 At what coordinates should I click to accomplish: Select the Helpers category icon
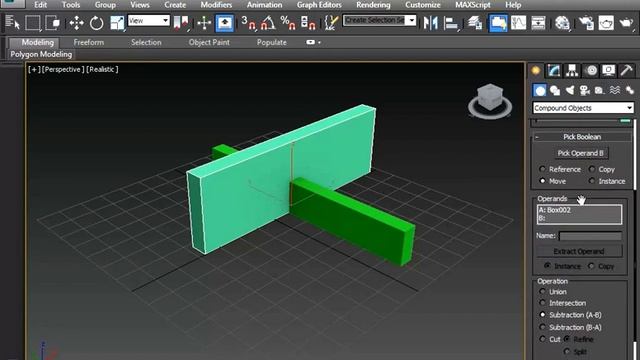pos(600,90)
